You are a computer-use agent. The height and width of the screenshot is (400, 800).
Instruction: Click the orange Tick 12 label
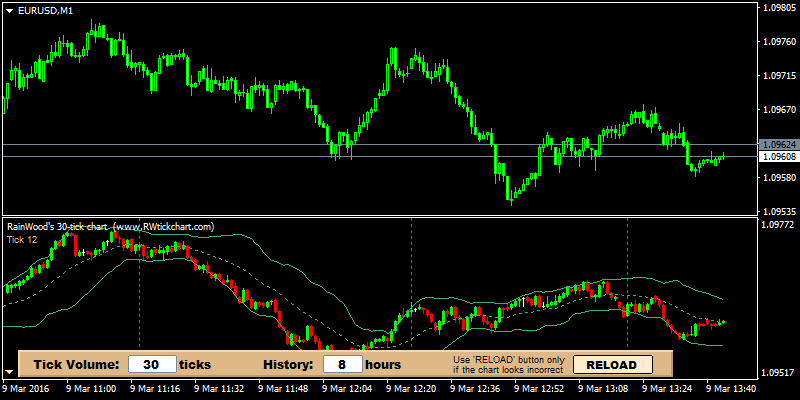point(22,239)
